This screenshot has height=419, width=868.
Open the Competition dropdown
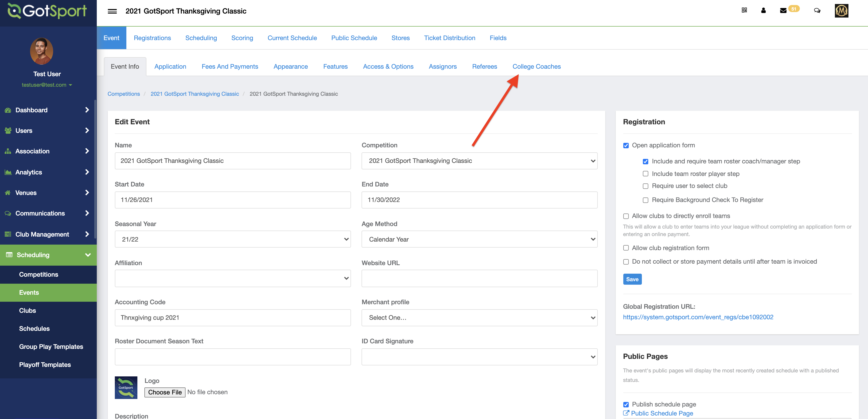[x=479, y=161]
